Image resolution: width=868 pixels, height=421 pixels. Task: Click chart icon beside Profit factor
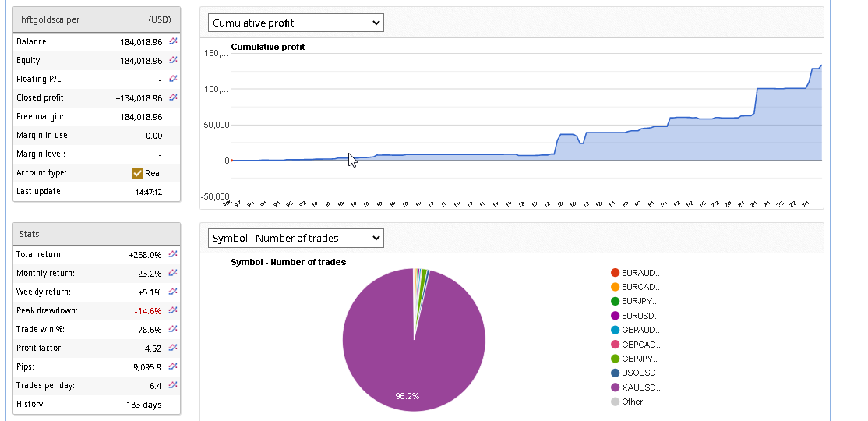(173, 348)
